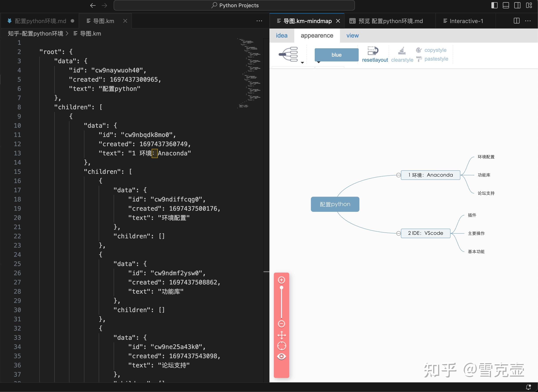The height and width of the screenshot is (392, 538).
Task: Open the view tab
Action: (x=352, y=36)
